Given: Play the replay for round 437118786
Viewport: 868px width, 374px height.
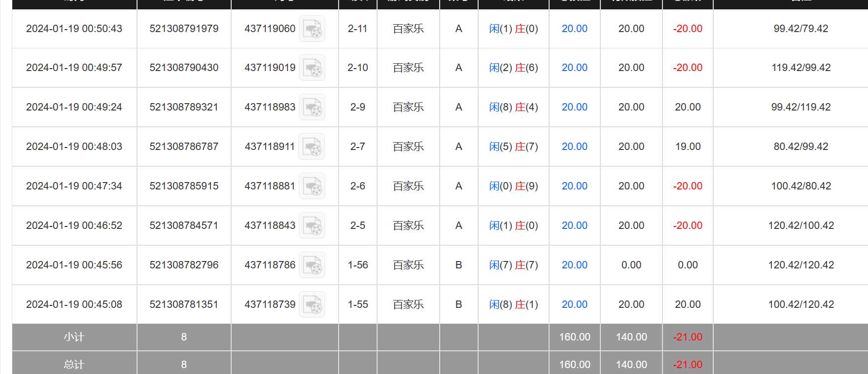Looking at the screenshot, I should (x=312, y=265).
